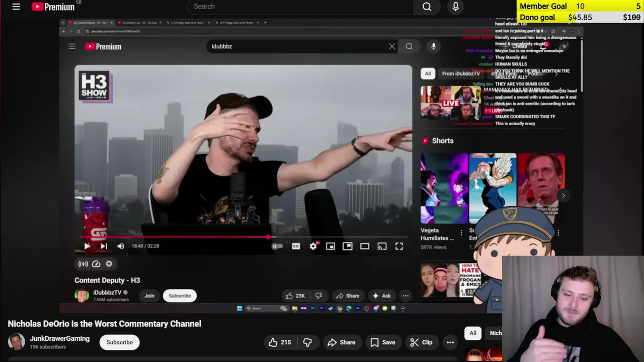Click the Content Deputy - H3 title
Screen dimensions: 644x362
(x=107, y=280)
